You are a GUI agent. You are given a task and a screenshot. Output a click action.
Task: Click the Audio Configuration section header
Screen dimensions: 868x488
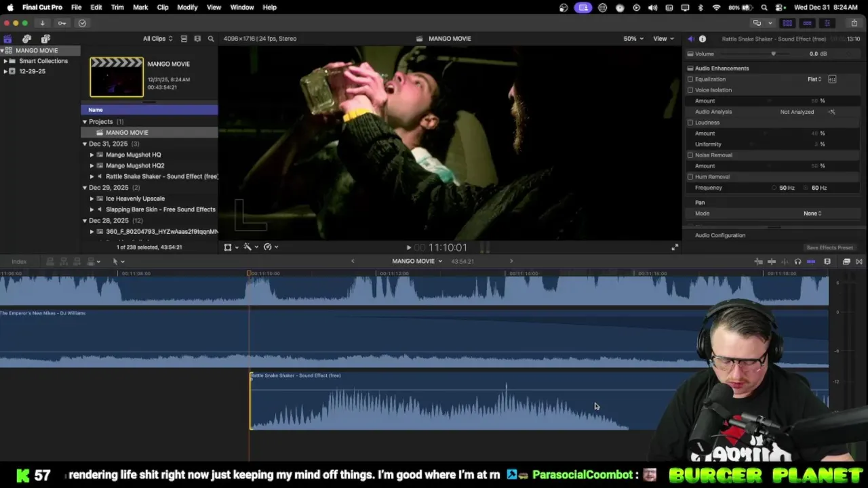pos(720,235)
